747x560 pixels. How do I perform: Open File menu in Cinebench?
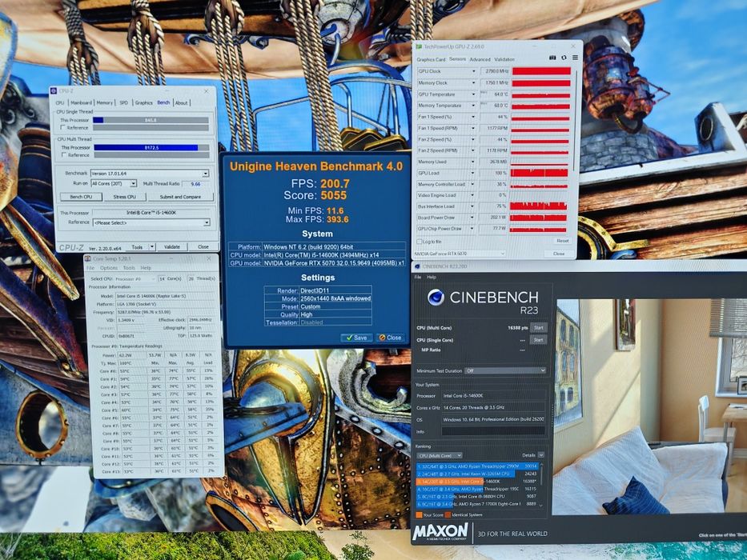click(x=418, y=277)
